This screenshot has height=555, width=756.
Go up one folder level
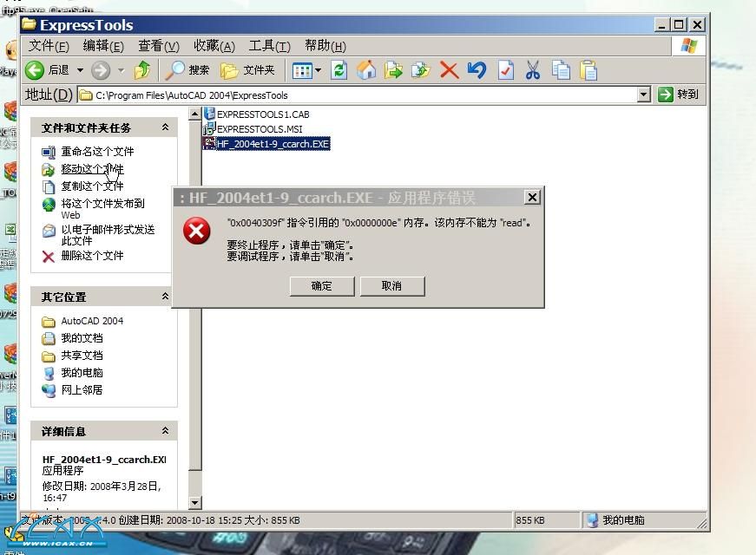pyautogui.click(x=142, y=70)
